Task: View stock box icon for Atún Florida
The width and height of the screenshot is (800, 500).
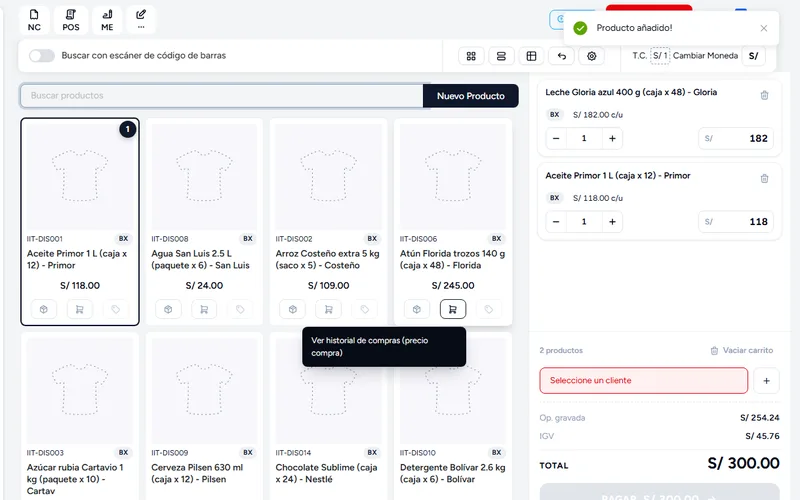Action: pos(417,309)
